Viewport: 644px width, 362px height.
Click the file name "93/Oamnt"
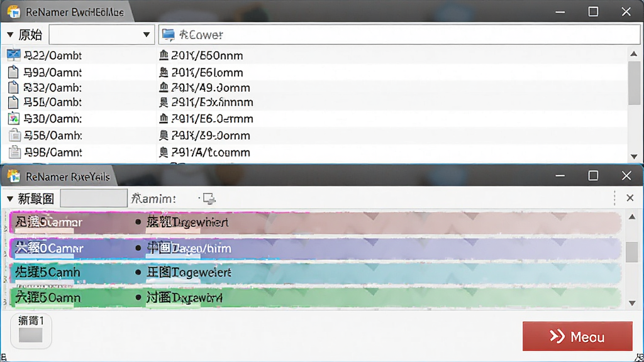coord(53,73)
